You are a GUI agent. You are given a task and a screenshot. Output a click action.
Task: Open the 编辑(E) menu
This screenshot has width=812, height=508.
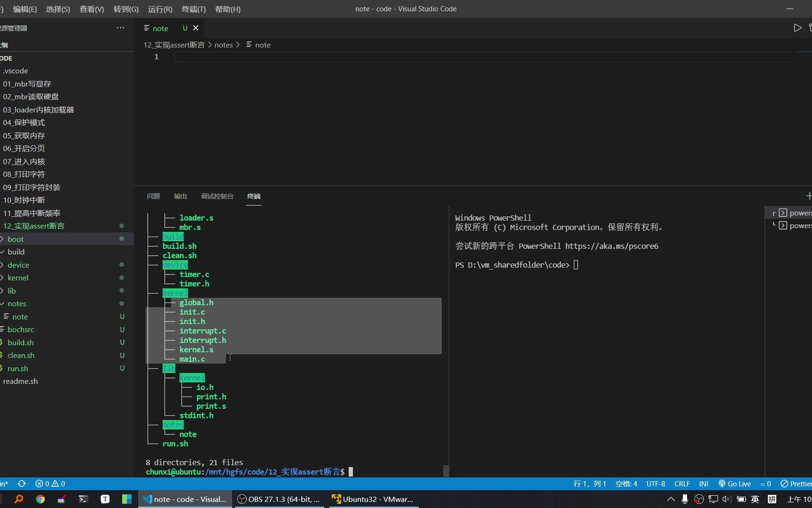point(25,9)
